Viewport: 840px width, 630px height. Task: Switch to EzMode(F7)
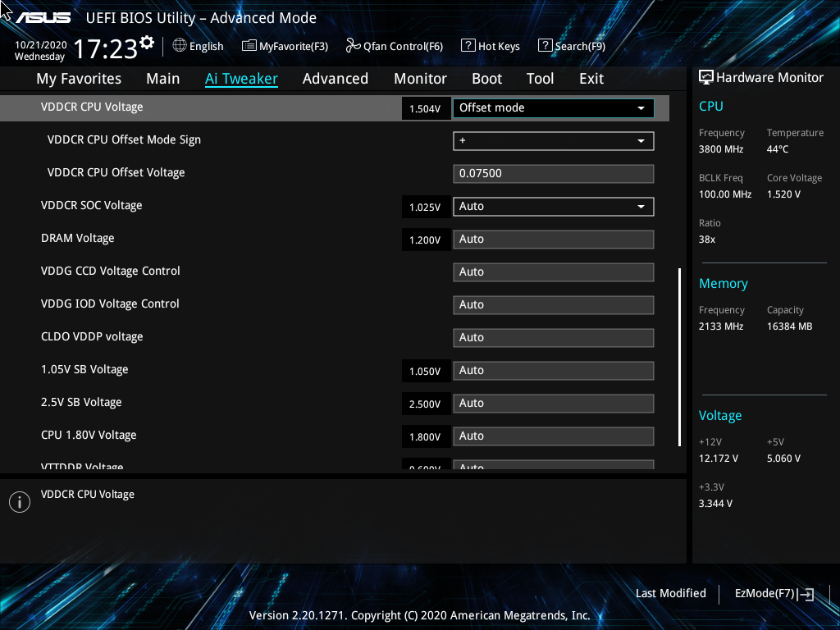(774, 594)
